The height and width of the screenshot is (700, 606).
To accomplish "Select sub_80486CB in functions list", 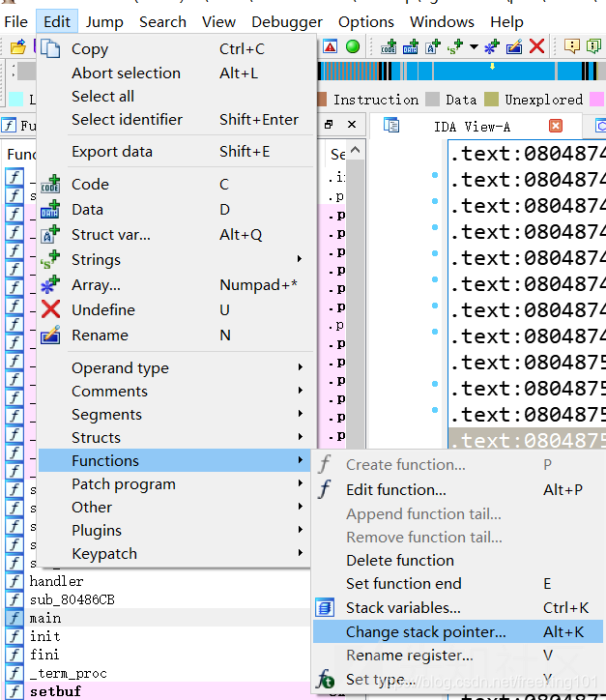I will pos(72,599).
